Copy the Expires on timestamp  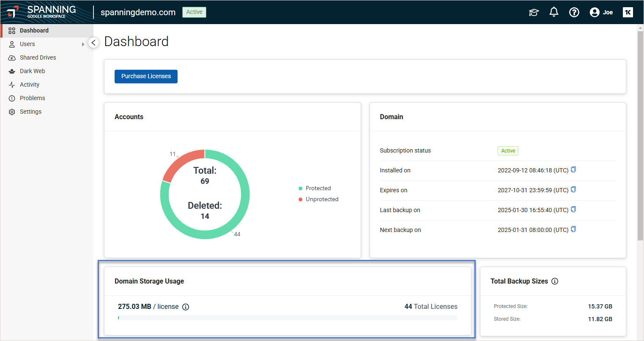(573, 190)
